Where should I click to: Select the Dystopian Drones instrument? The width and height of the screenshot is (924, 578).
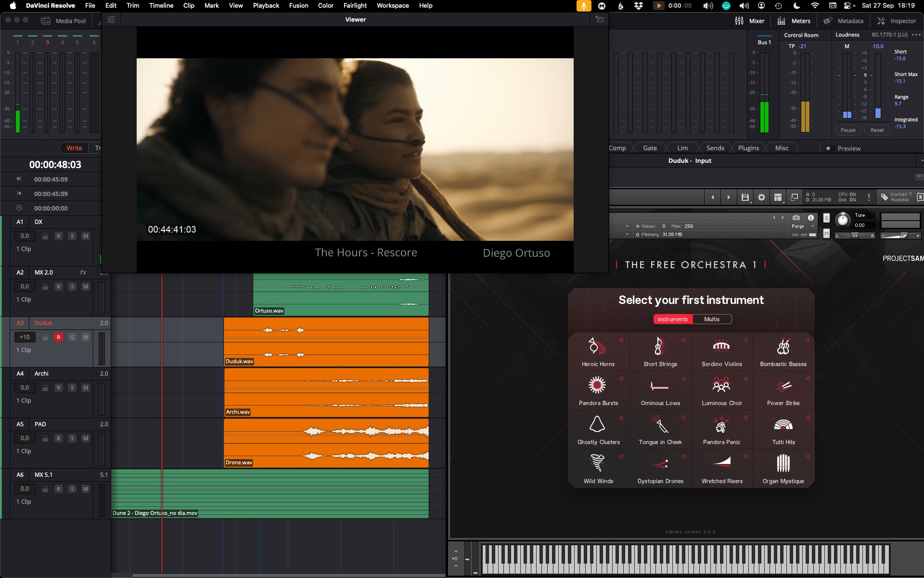(660, 469)
